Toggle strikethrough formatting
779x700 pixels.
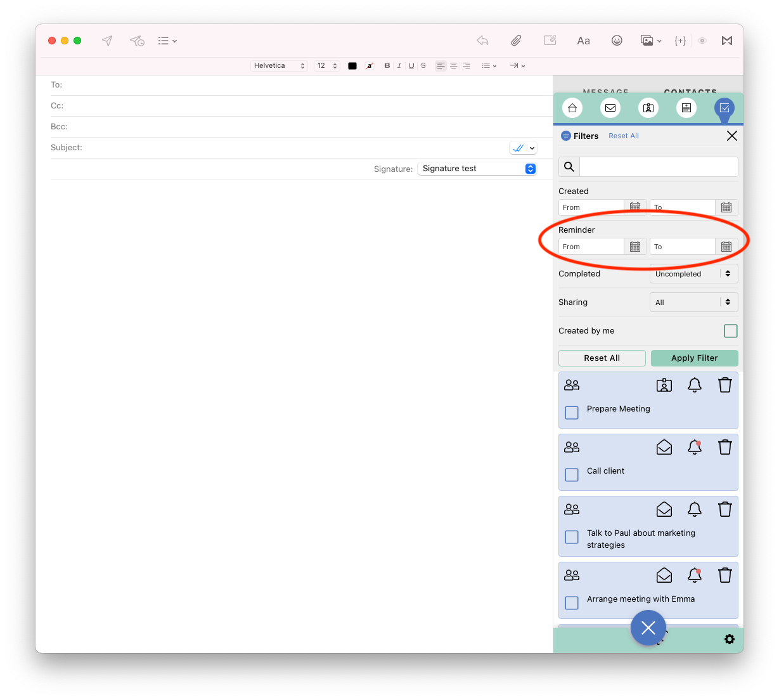(x=423, y=66)
